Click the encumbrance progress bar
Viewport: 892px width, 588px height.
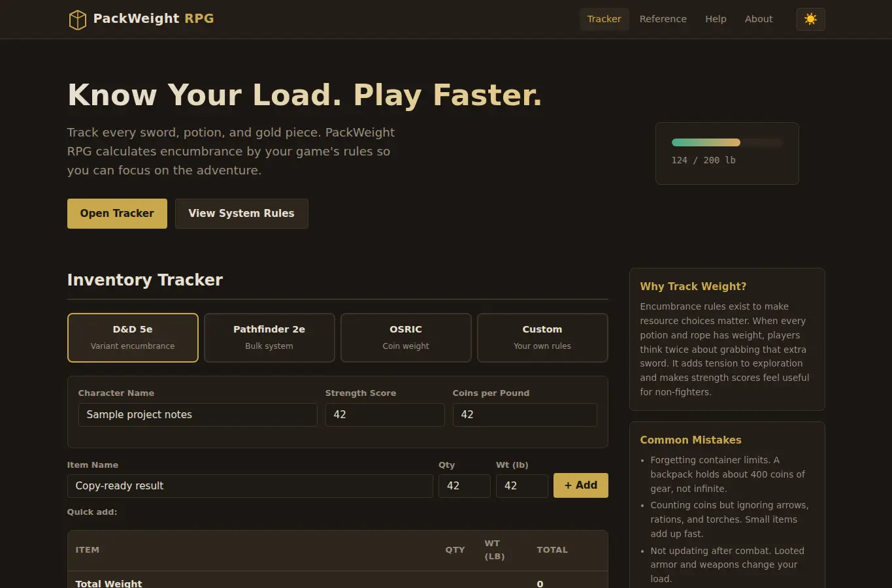(727, 142)
